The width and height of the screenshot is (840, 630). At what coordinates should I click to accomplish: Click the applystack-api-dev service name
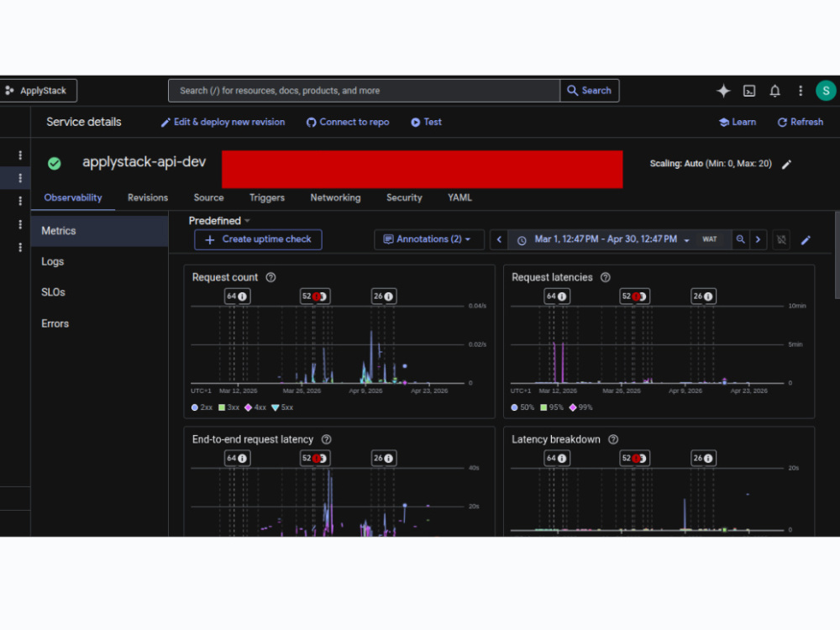[x=144, y=162]
